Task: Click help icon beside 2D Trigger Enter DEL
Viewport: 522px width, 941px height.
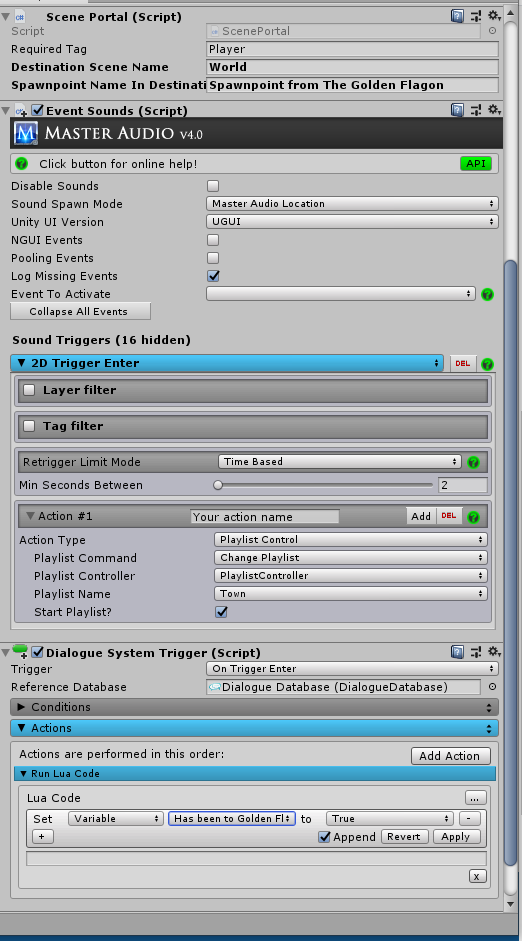Action: (487, 364)
